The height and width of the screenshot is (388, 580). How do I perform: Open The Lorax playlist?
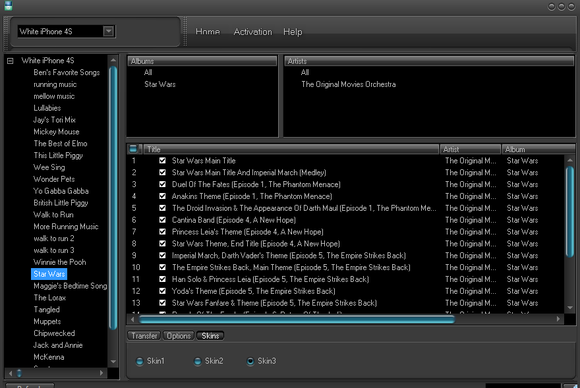point(50,298)
